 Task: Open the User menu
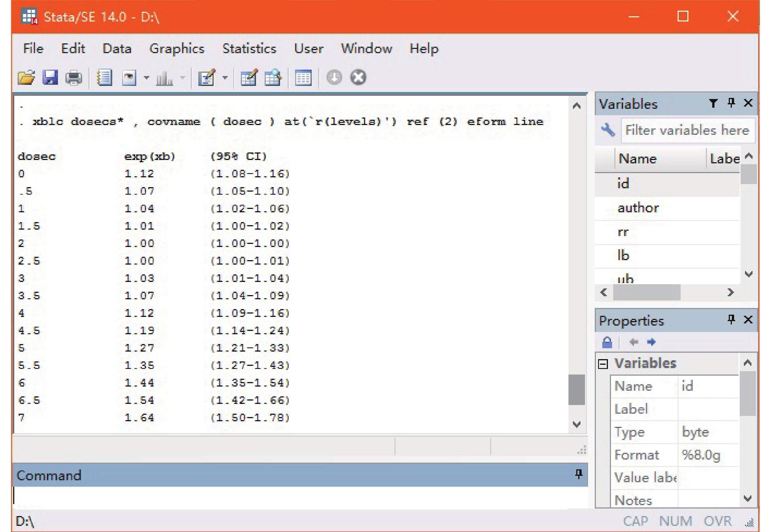point(309,49)
